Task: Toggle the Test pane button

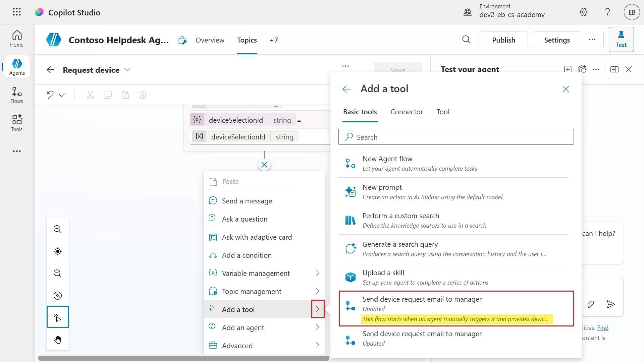Action: click(621, 40)
